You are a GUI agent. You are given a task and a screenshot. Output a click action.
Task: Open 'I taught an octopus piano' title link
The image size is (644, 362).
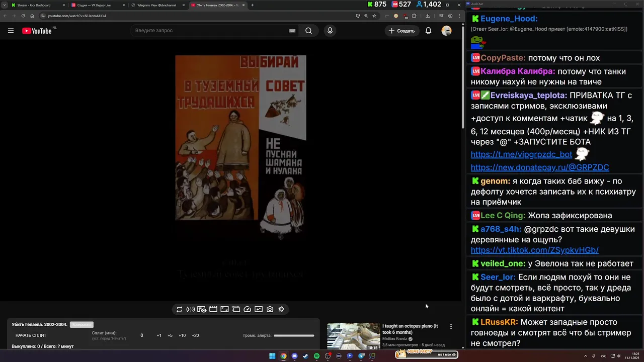pyautogui.click(x=410, y=329)
